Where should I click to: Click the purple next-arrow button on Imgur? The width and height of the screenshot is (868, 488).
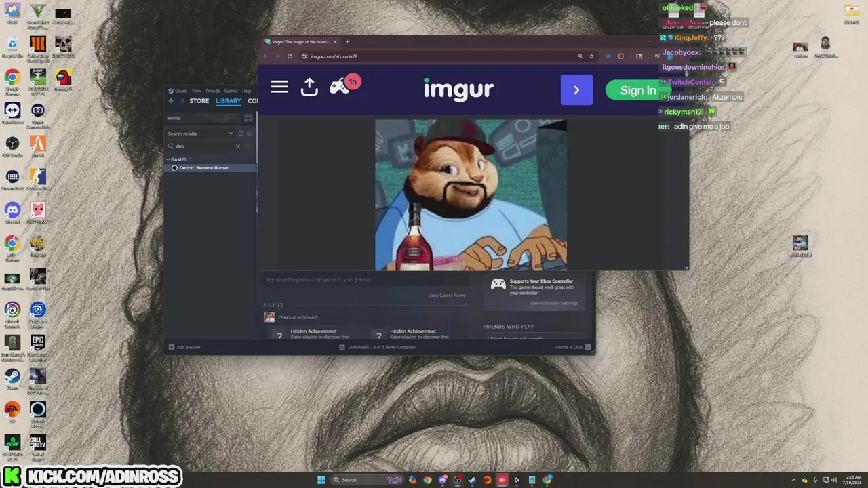pyautogui.click(x=576, y=90)
